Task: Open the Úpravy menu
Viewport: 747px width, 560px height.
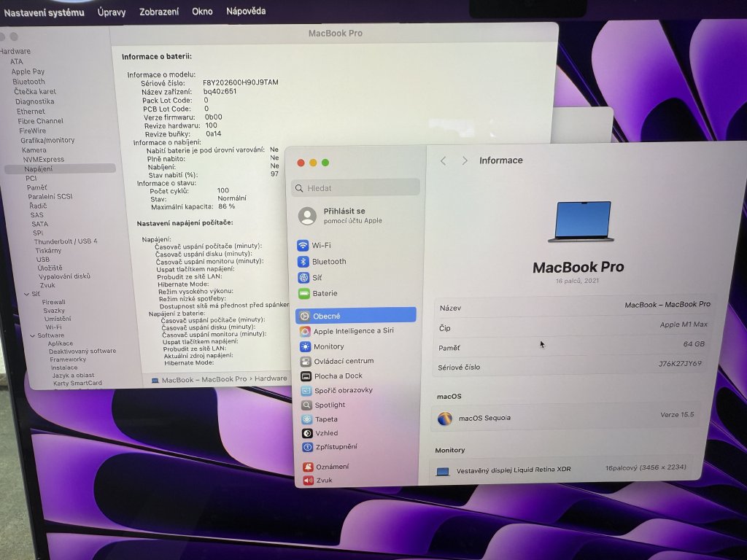Action: 112,12
